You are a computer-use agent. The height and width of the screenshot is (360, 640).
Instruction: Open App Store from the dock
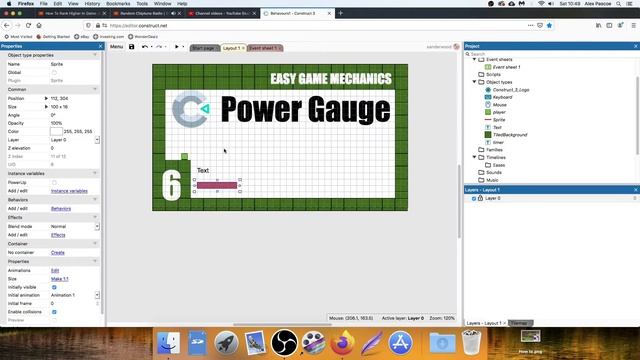click(x=400, y=342)
